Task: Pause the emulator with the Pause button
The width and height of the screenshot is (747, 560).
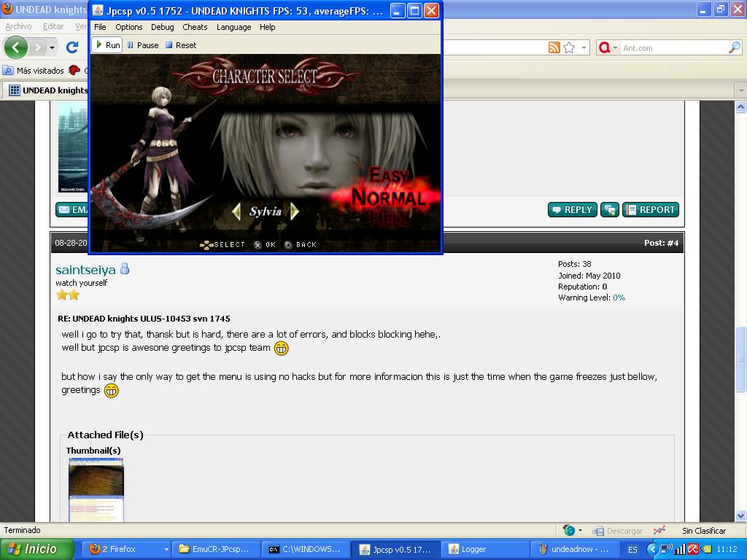Action: [142, 45]
